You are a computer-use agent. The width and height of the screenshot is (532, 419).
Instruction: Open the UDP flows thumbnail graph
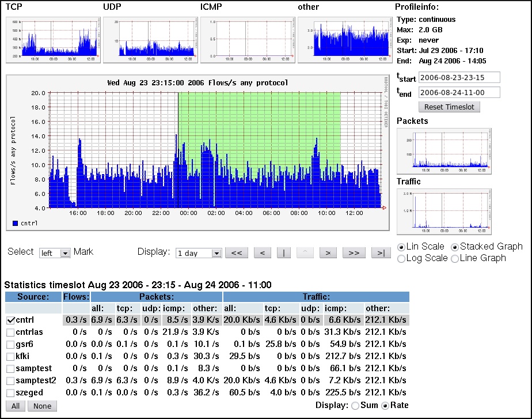[x=150, y=39]
